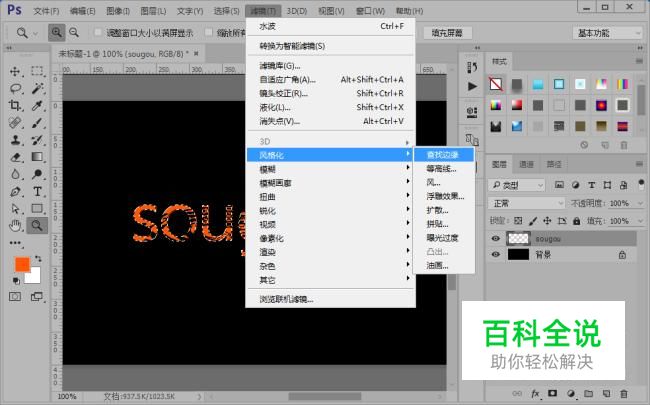Select the History Brush tool
Screen dimensions: 650x405
tap(37, 140)
